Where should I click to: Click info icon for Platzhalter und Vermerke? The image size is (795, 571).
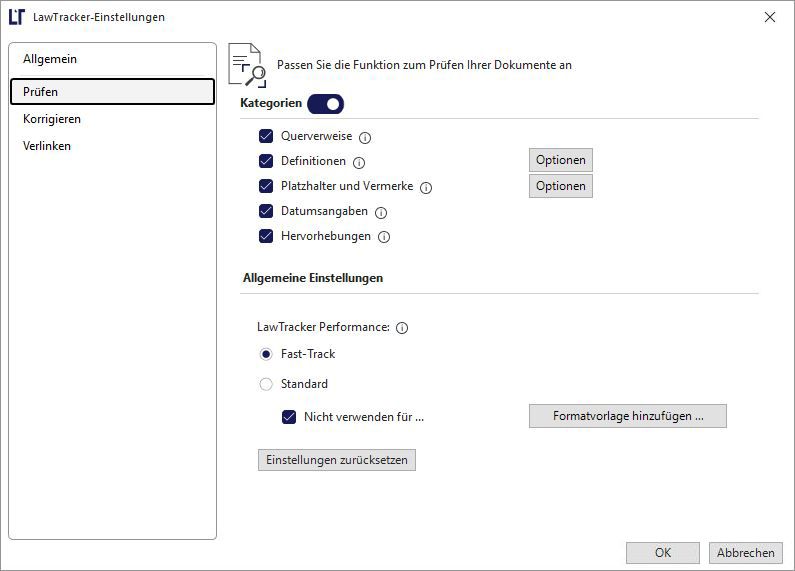[426, 188]
